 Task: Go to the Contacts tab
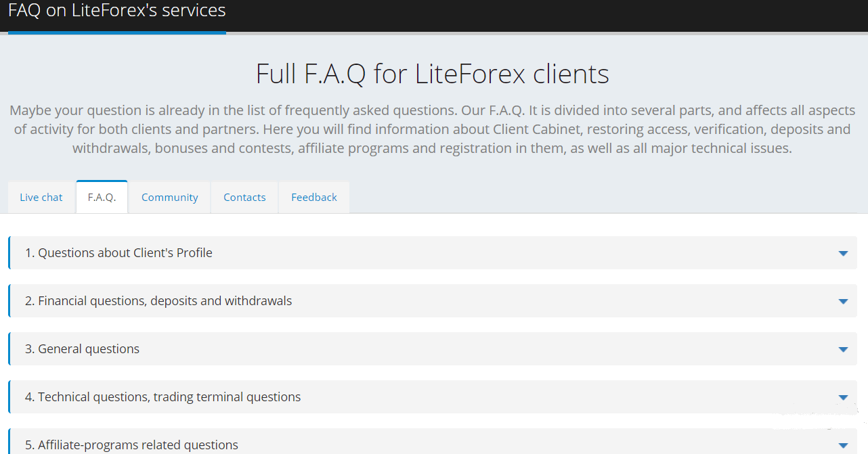tap(244, 198)
